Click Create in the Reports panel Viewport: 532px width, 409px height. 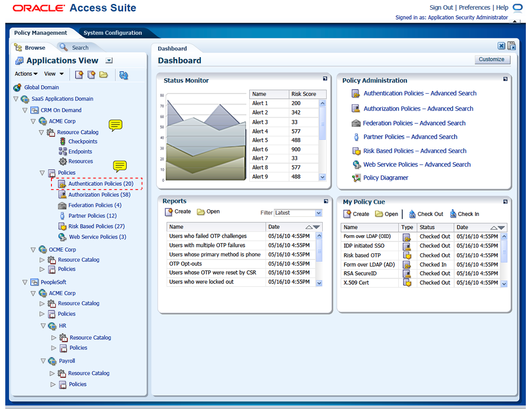coord(178,212)
